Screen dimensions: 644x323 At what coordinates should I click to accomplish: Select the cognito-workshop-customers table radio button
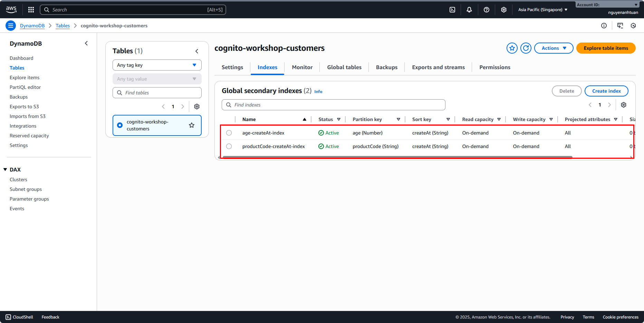click(x=120, y=125)
